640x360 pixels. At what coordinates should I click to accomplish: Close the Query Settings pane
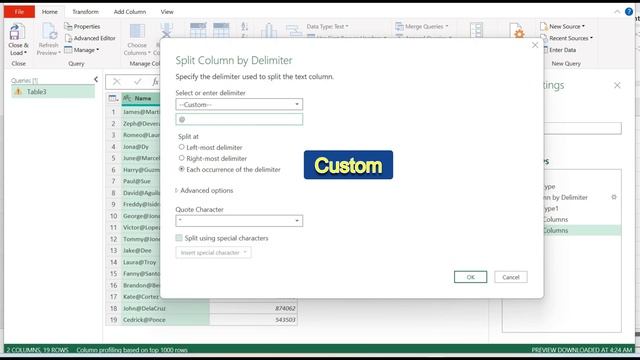(x=617, y=85)
